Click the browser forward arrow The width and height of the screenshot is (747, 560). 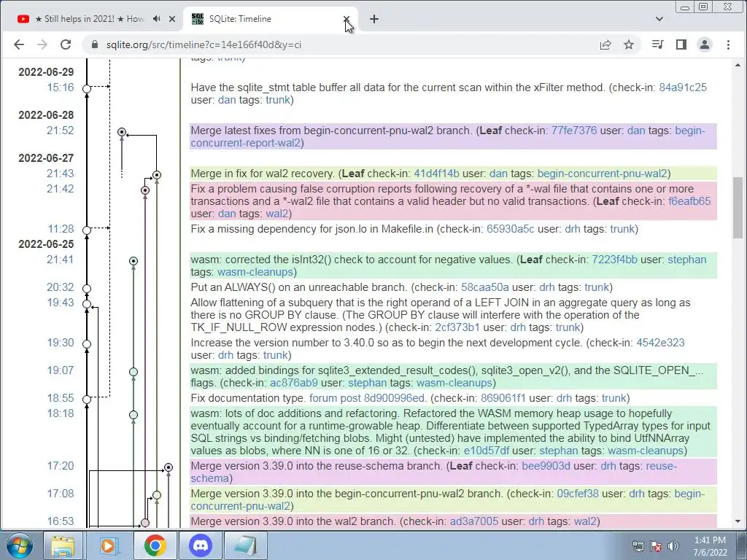pyautogui.click(x=42, y=44)
